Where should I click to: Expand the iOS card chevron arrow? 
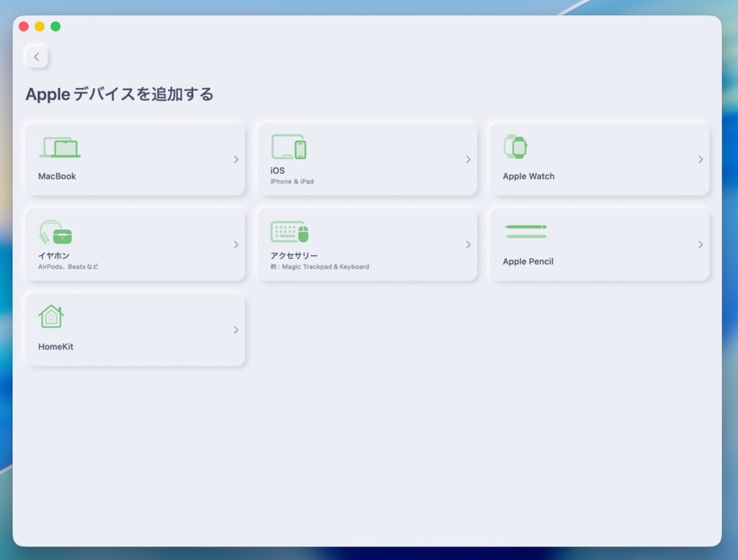click(468, 159)
